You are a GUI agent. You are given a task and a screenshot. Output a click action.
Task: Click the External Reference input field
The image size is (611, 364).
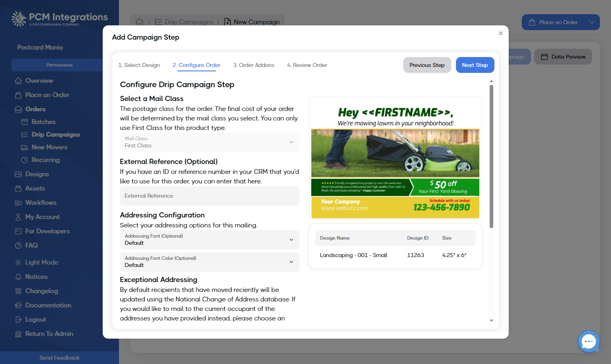[x=209, y=196]
